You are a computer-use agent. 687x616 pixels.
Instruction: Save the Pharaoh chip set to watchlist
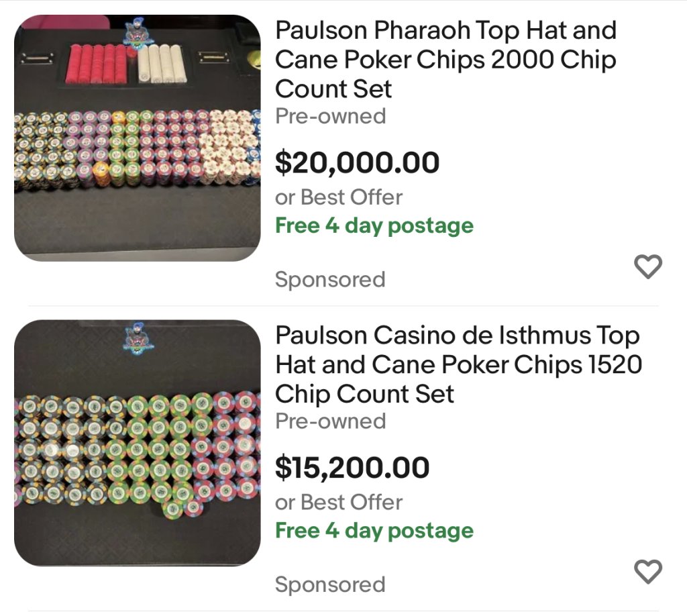[647, 267]
